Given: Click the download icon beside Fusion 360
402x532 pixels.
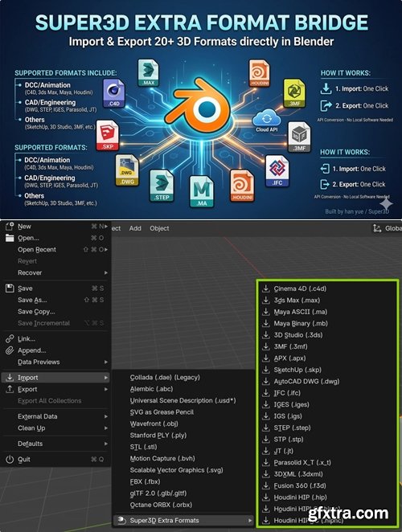Looking at the screenshot, I should point(265,485).
